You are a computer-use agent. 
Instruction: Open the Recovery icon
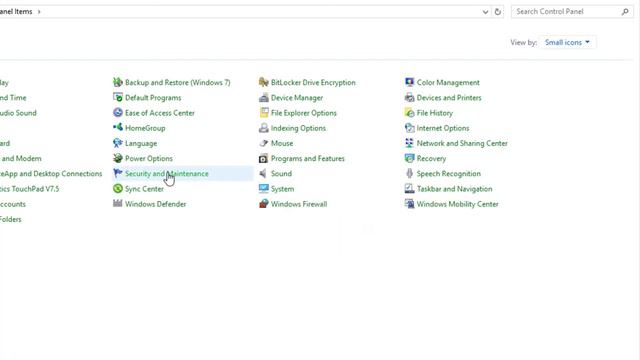tap(409, 158)
